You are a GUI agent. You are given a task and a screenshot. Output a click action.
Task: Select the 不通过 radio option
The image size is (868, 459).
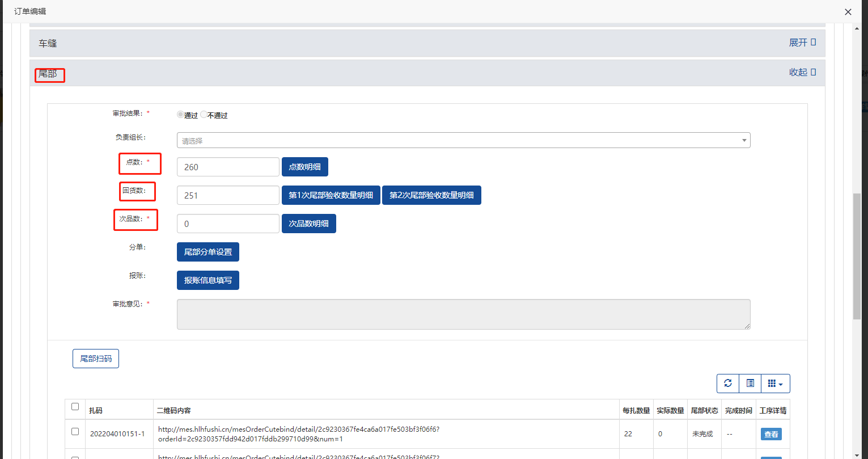[204, 115]
